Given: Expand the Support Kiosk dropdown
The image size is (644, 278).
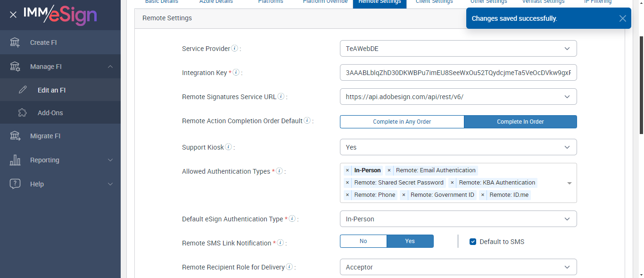Looking at the screenshot, I should point(458,147).
